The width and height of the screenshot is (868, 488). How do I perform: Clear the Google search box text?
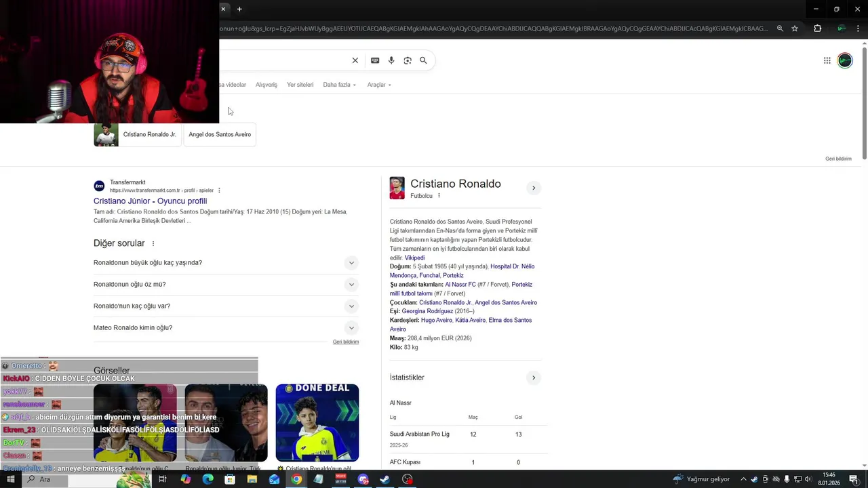click(x=355, y=60)
